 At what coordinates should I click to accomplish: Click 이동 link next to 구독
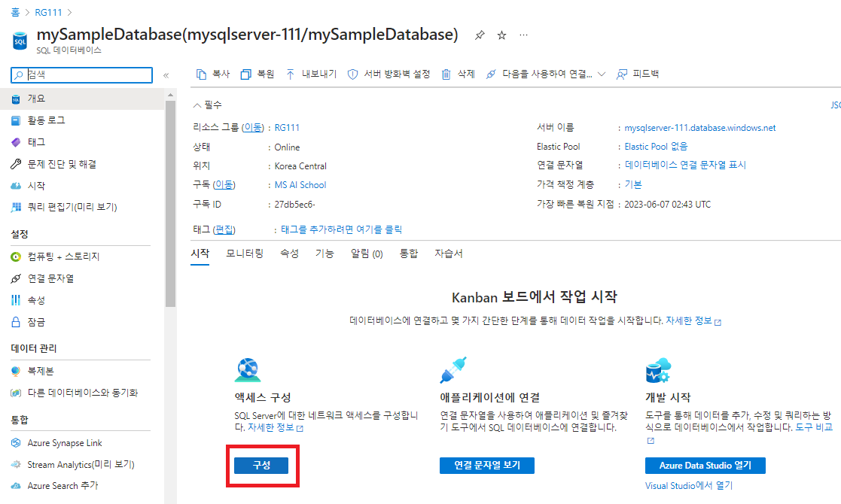tap(224, 185)
